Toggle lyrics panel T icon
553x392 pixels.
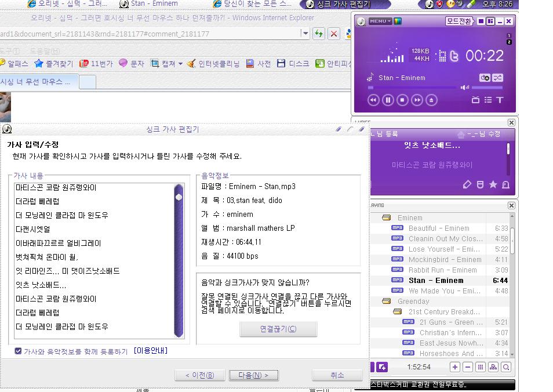500,100
